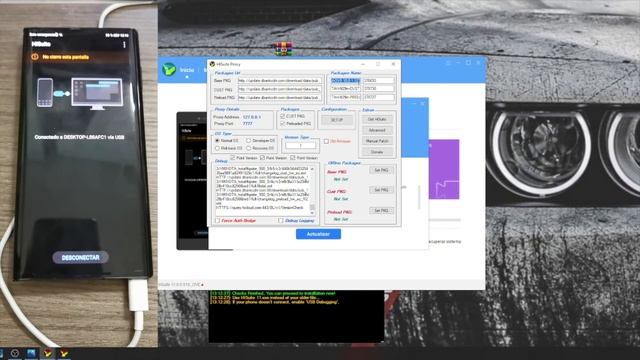Click Set PKG for Cust PKG
640x360 pixels.
381,190
